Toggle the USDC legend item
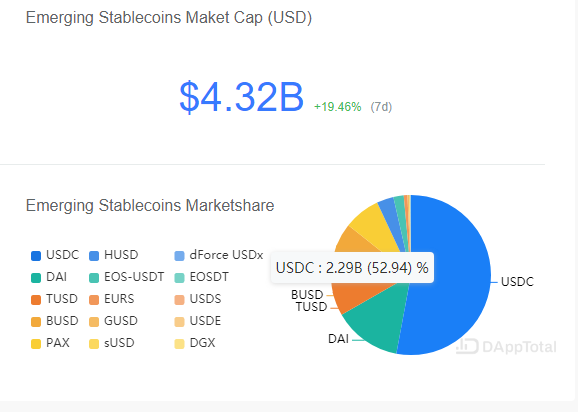 (x=55, y=255)
